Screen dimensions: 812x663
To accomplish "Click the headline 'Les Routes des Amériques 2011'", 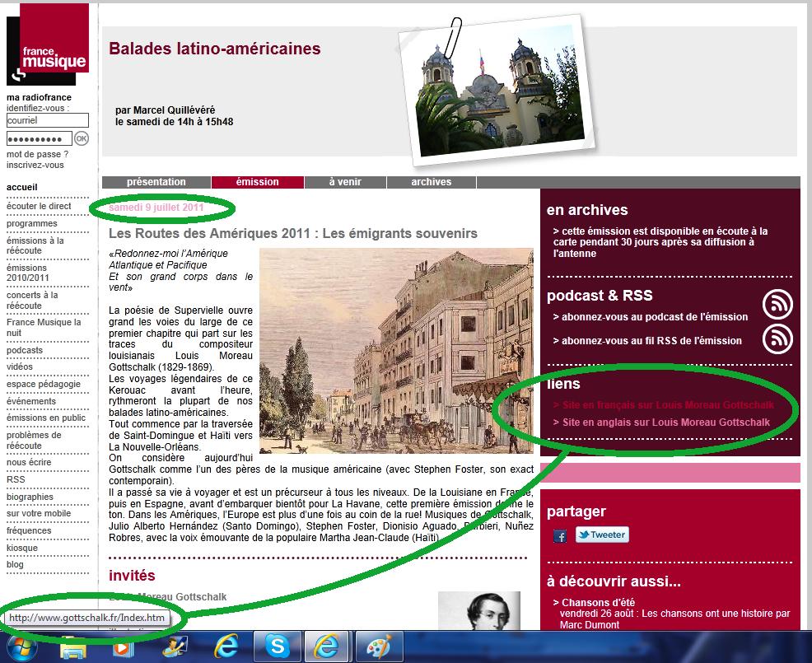I will point(293,234).
